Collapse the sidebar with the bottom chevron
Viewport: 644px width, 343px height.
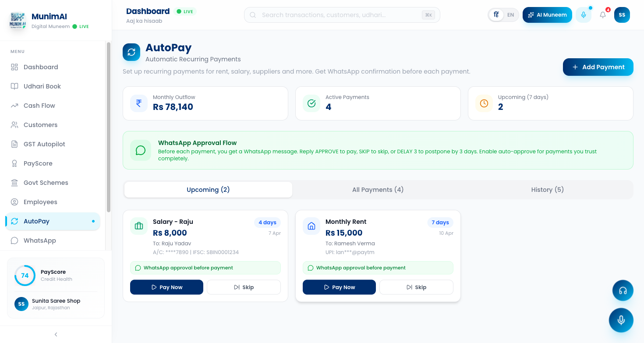(56, 334)
